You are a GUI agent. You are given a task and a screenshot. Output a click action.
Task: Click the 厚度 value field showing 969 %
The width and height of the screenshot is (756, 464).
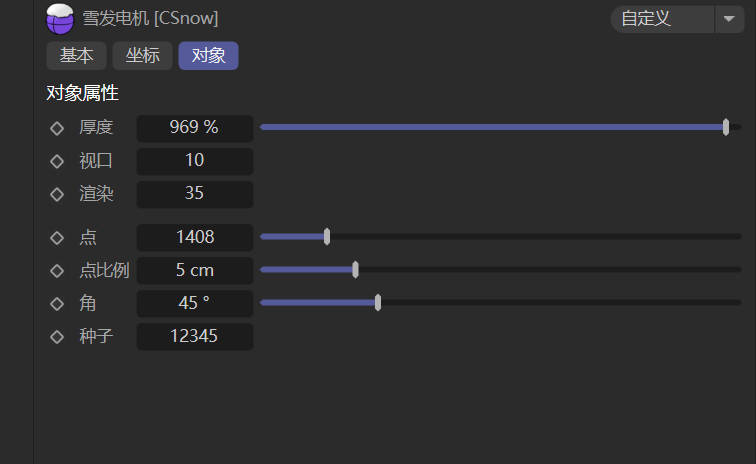tap(194, 127)
